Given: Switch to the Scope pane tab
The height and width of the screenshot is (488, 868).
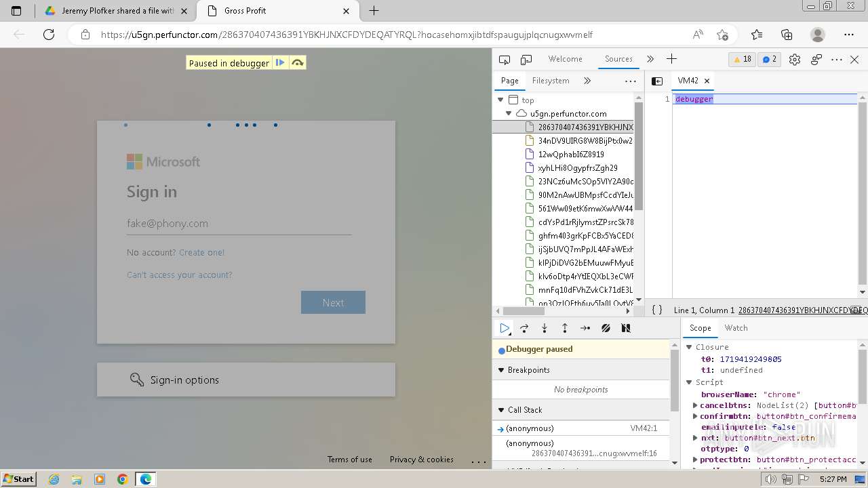Looking at the screenshot, I should tap(700, 328).
